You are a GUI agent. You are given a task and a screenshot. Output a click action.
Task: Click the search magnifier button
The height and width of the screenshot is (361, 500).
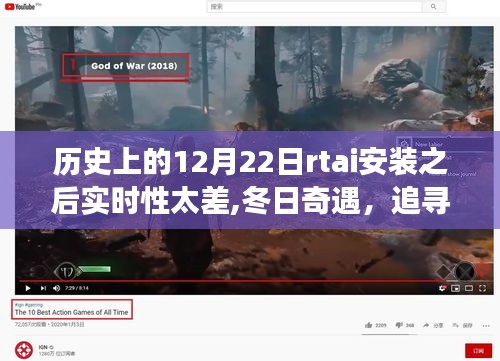pyautogui.click(x=434, y=6)
